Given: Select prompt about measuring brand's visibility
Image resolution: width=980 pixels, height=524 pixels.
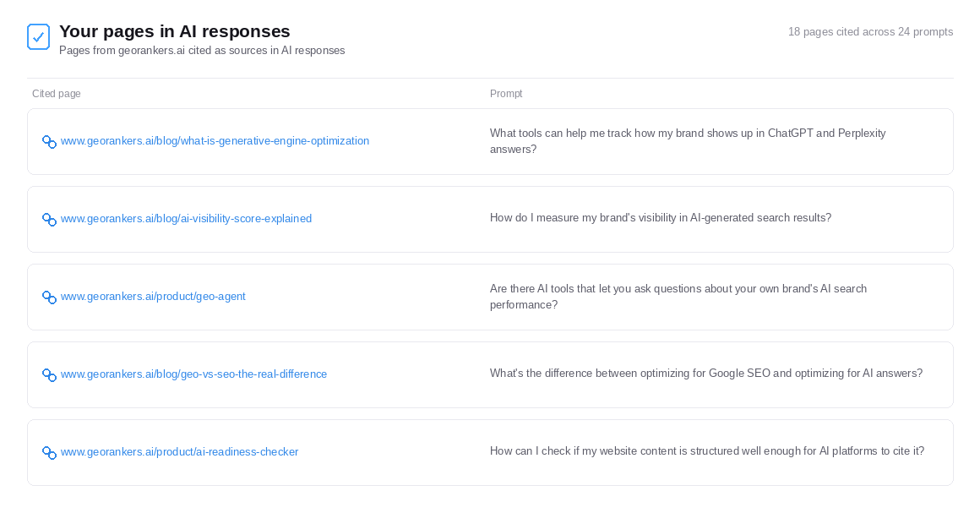Looking at the screenshot, I should click(661, 218).
